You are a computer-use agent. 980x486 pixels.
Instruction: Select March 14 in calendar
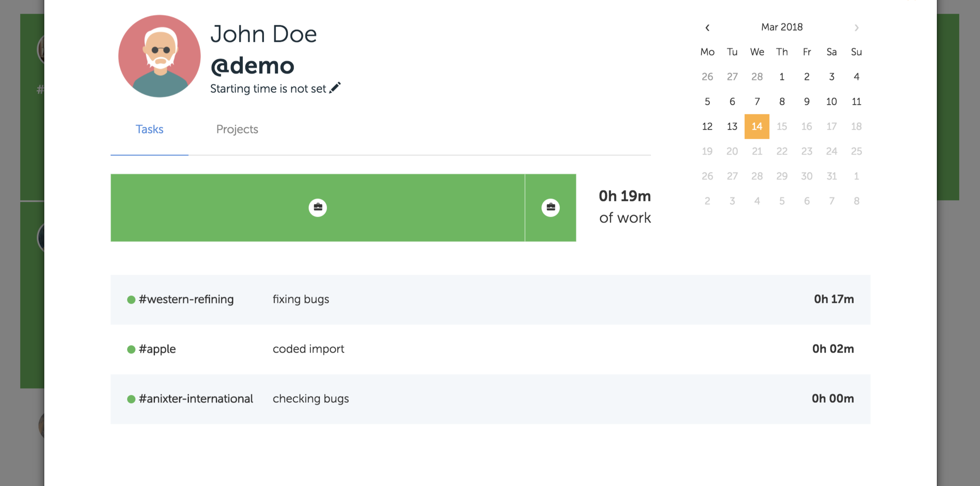(757, 126)
